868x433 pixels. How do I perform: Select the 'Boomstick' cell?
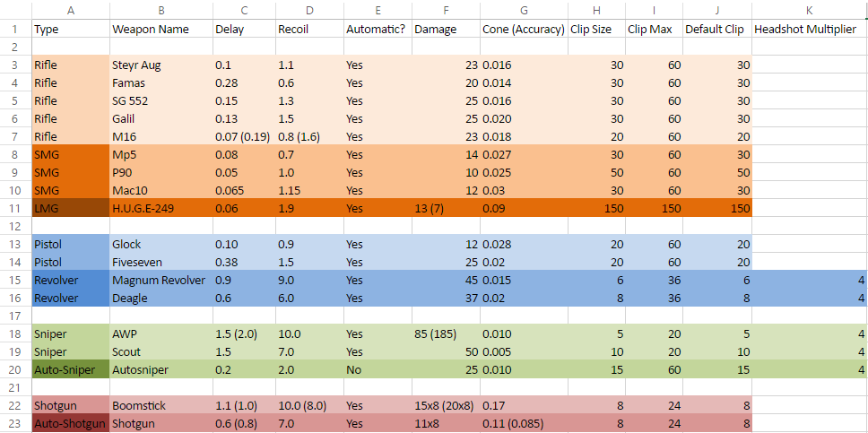tap(161, 406)
